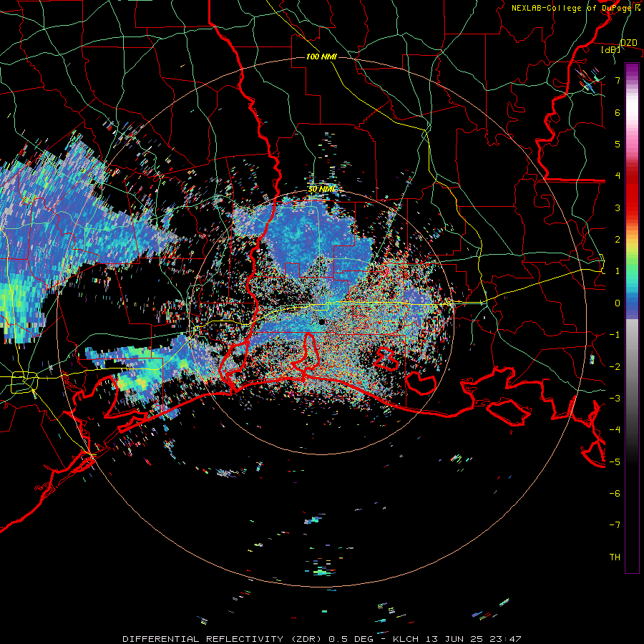The height and width of the screenshot is (644, 644).
Task: Click the 1 tick on the color scale
Action: pyautogui.click(x=618, y=271)
